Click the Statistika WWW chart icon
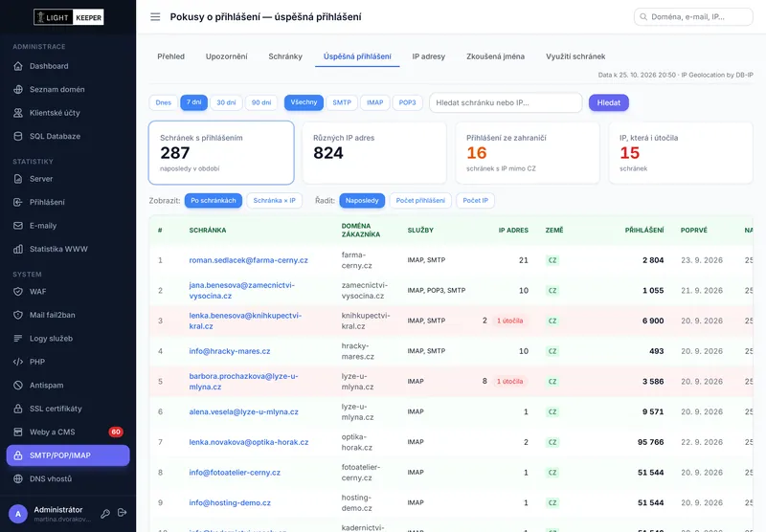Viewport: 766px width, 532px height. 18,249
